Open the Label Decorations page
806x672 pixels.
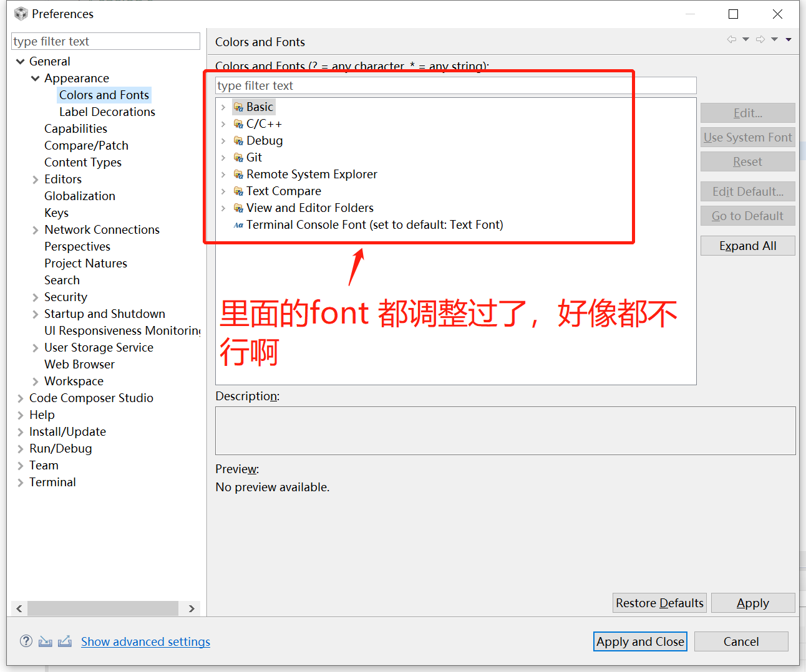[x=107, y=112]
